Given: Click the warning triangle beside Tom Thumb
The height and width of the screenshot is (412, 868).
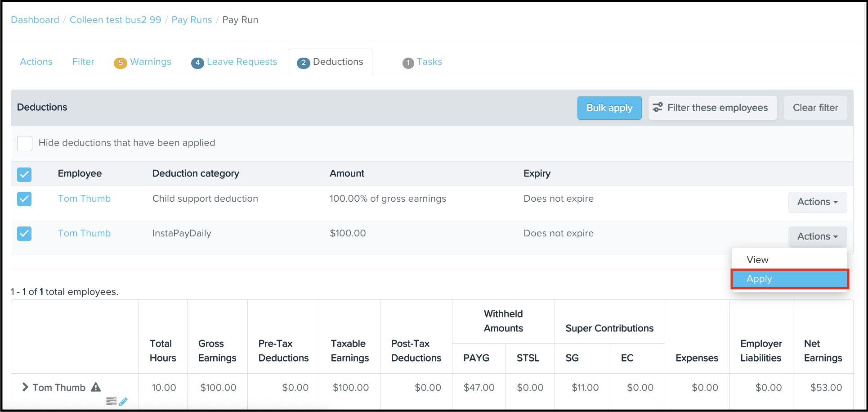Looking at the screenshot, I should pyautogui.click(x=96, y=387).
